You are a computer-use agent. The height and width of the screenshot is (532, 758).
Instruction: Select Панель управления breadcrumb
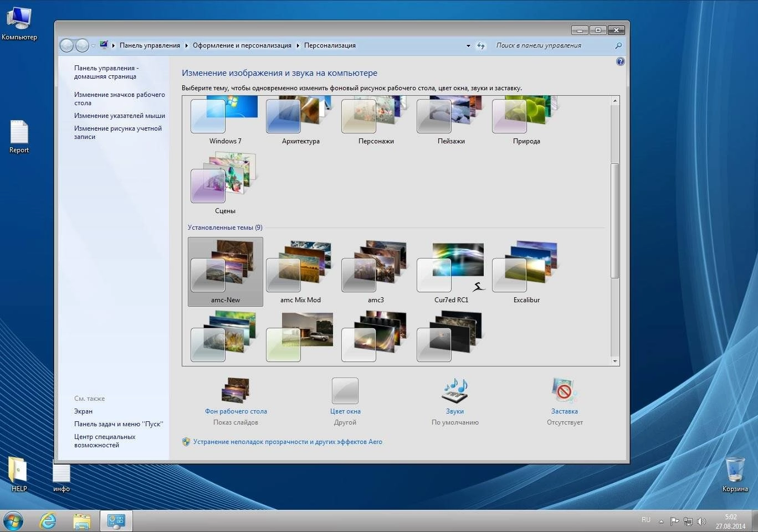(x=150, y=45)
